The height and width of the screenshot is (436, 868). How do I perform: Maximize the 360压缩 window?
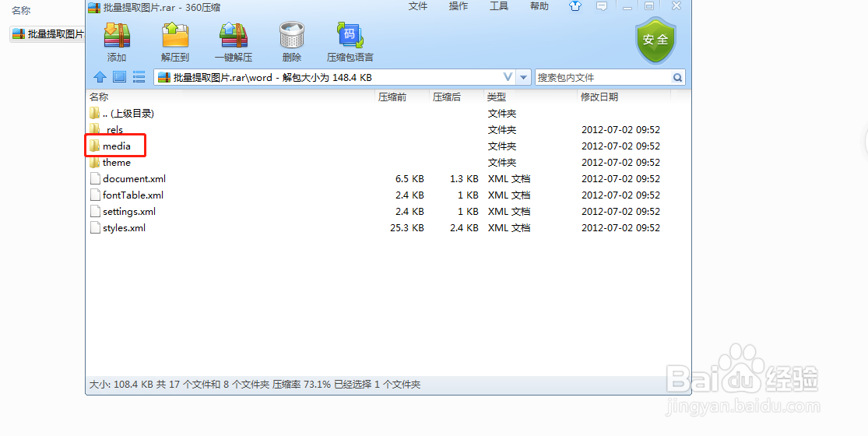point(649,6)
